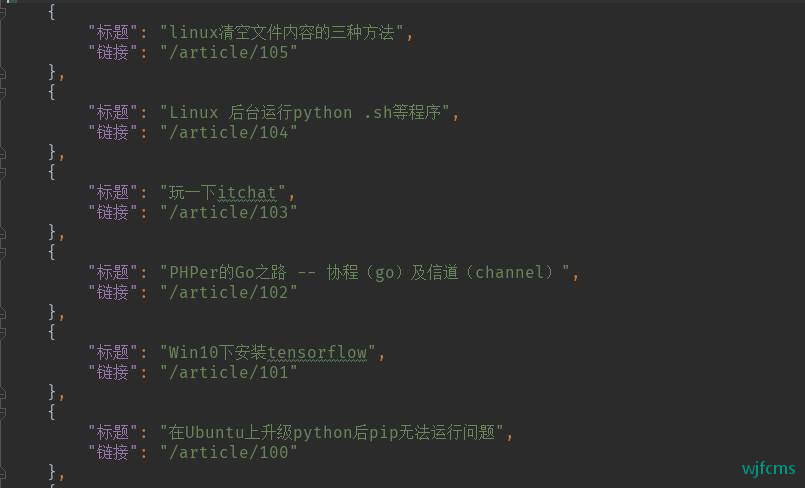Click fold-end marker after article/105 block
The height and width of the screenshot is (488, 805).
coord(2,74)
